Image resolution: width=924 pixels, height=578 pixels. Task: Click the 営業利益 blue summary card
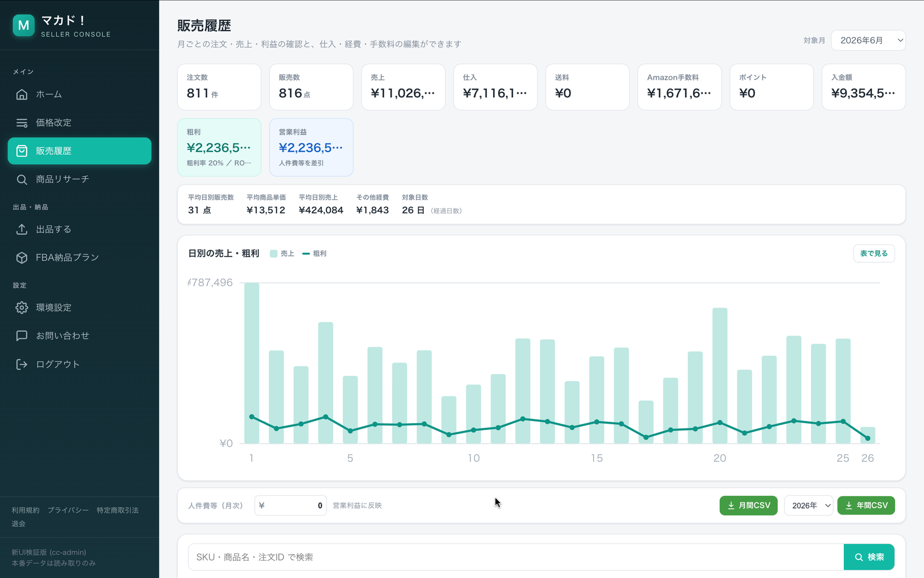(311, 147)
